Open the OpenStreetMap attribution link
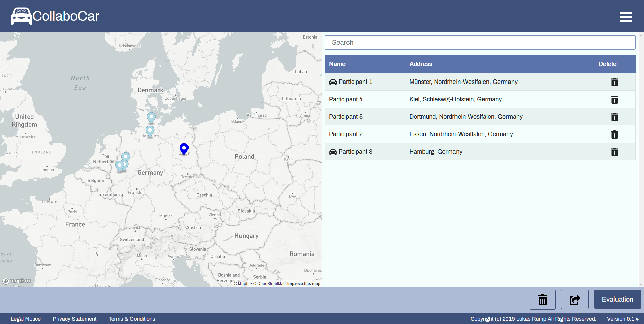 coord(269,284)
